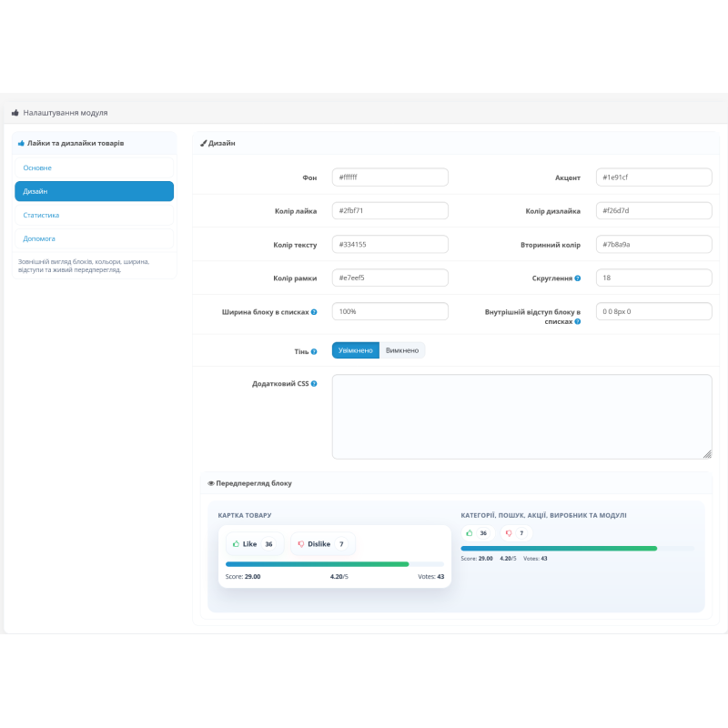Image resolution: width=728 pixels, height=728 pixels.
Task: Click into the Вторинний колір field
Action: (x=653, y=244)
